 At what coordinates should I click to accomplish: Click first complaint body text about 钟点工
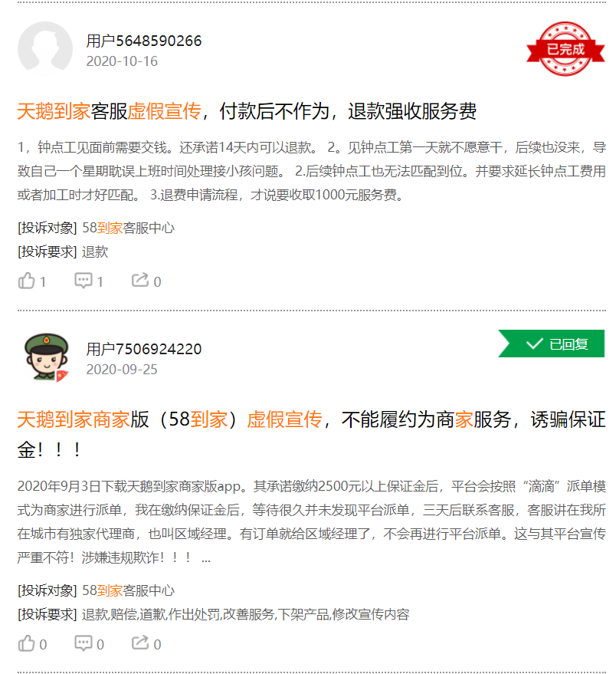click(311, 171)
